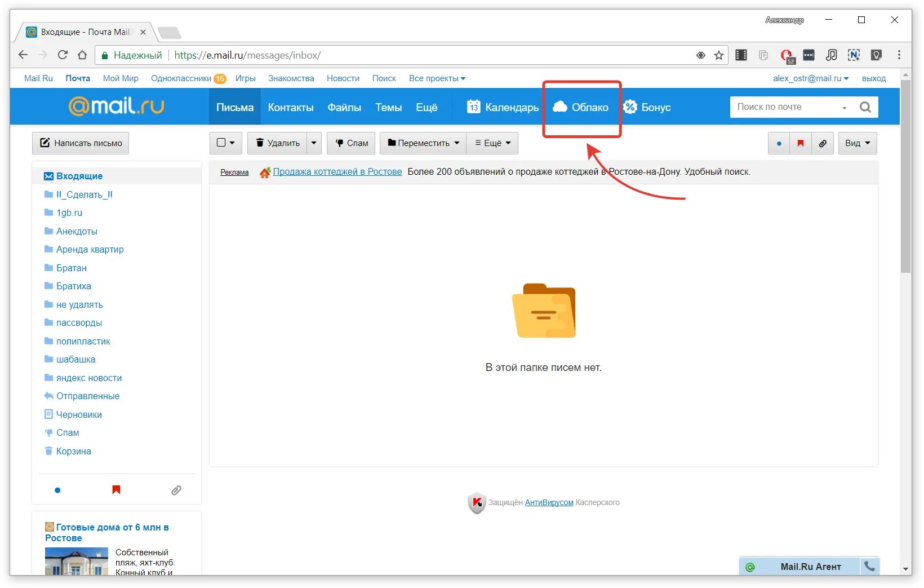The height and width of the screenshot is (588, 924).
Task: Click the browser address bar URL
Action: tap(247, 55)
